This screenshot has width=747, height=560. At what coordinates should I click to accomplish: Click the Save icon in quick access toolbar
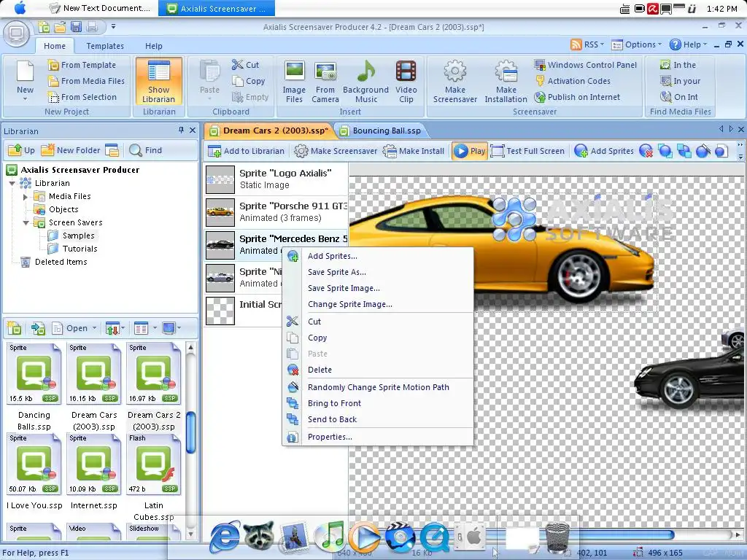pos(76,27)
